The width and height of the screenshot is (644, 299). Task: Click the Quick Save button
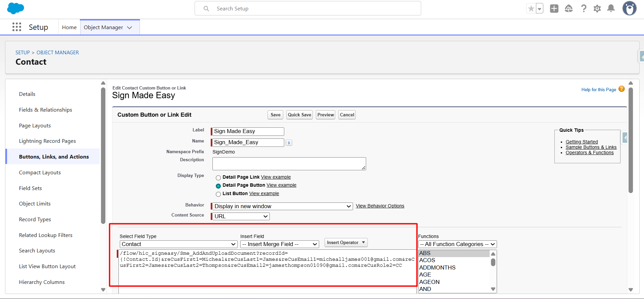click(x=299, y=115)
